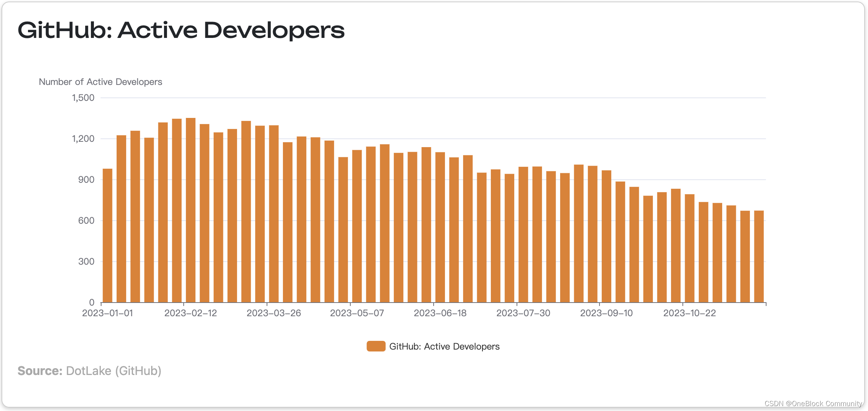Click the last bar on the chart
This screenshot has width=868, height=411.
[759, 256]
